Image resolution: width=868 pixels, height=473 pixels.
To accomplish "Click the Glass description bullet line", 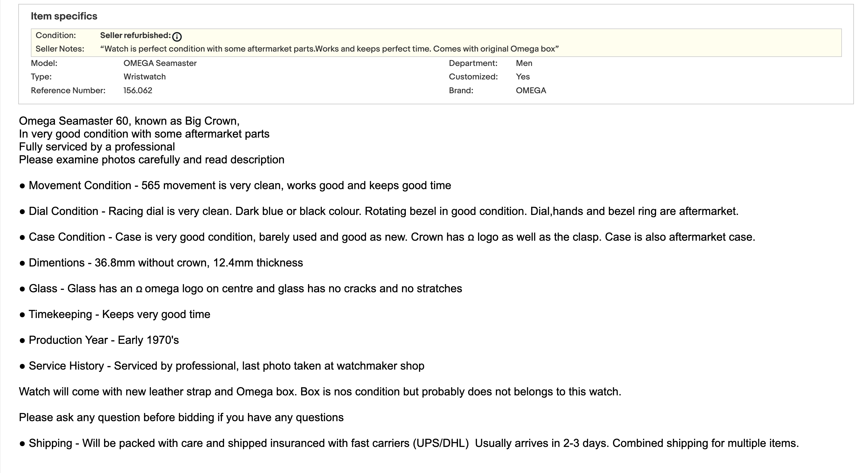I will pyautogui.click(x=241, y=289).
